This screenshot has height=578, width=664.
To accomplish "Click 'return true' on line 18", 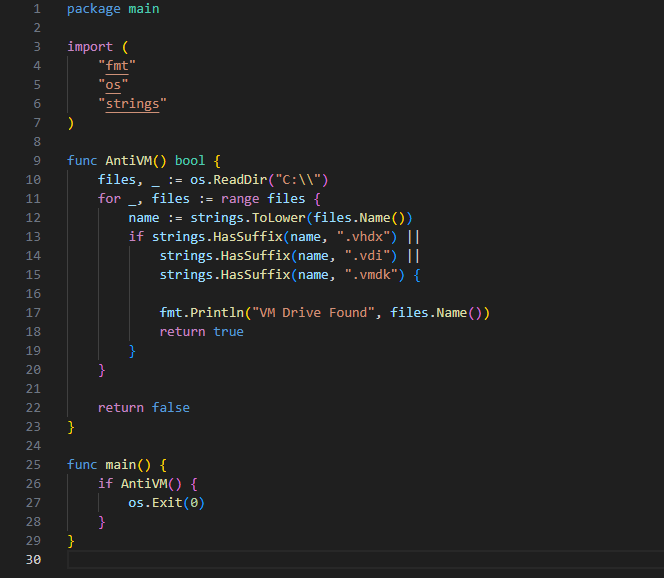I will [x=201, y=332].
